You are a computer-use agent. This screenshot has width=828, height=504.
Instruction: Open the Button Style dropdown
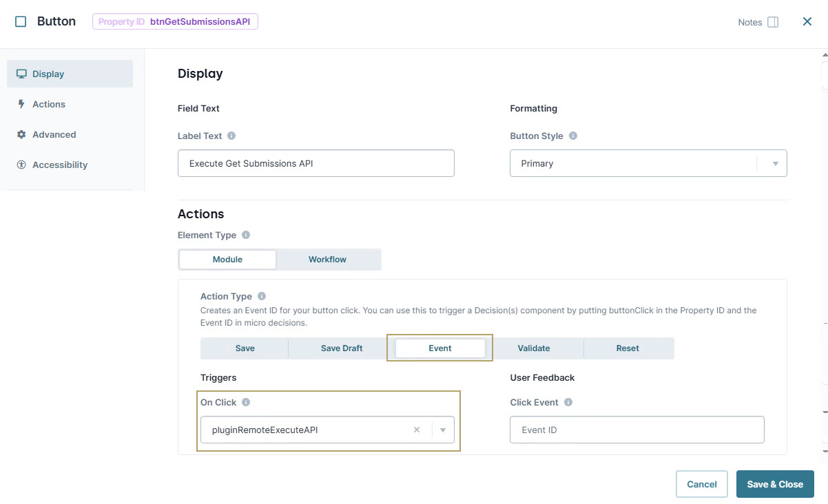[x=775, y=163]
